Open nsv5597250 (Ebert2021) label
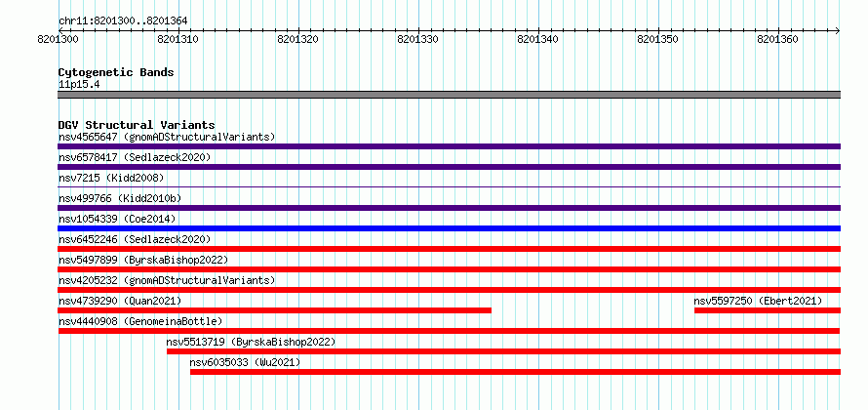The height and width of the screenshot is (410, 868). point(758,301)
